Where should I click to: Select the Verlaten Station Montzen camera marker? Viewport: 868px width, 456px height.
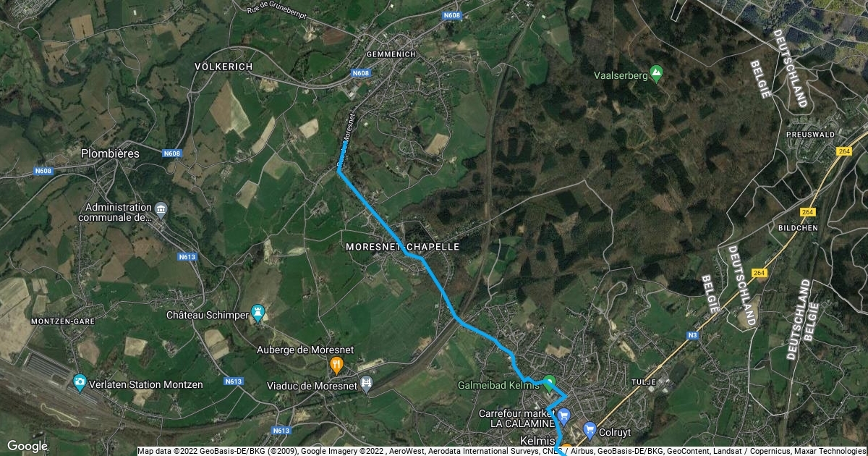coord(79,380)
